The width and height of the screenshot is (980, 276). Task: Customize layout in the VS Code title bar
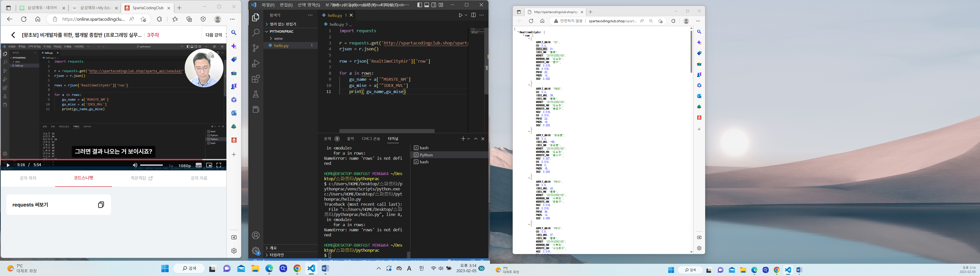pyautogui.click(x=441, y=5)
